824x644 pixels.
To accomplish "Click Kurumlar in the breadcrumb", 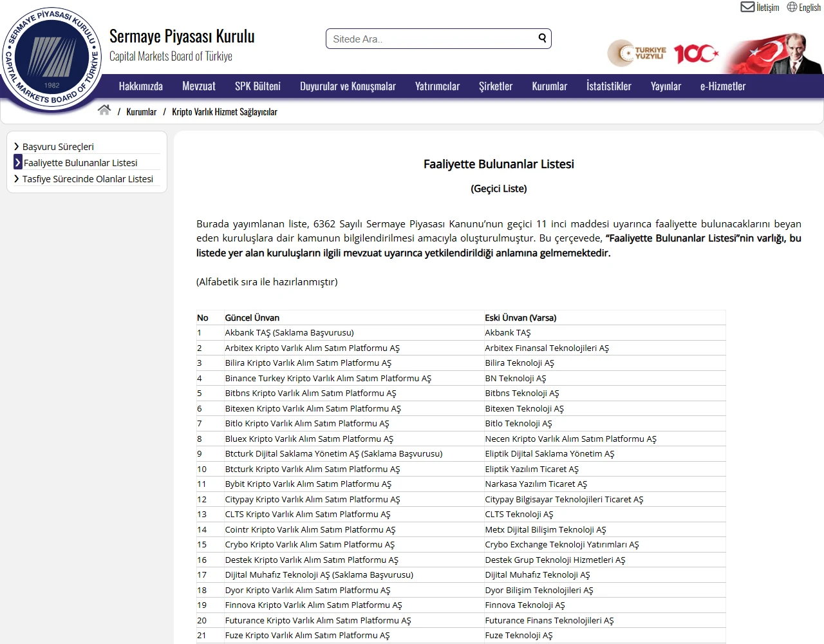I will [x=142, y=112].
